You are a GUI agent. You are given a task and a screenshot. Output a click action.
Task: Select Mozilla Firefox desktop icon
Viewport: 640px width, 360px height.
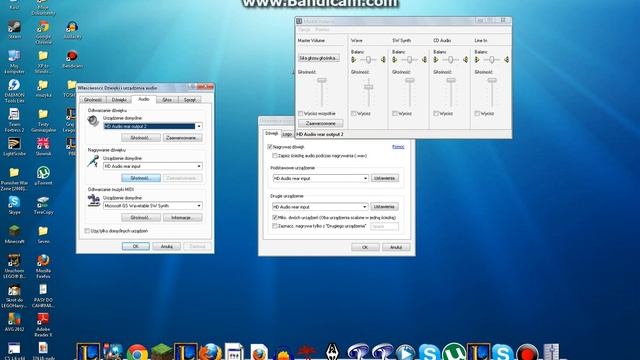click(43, 266)
